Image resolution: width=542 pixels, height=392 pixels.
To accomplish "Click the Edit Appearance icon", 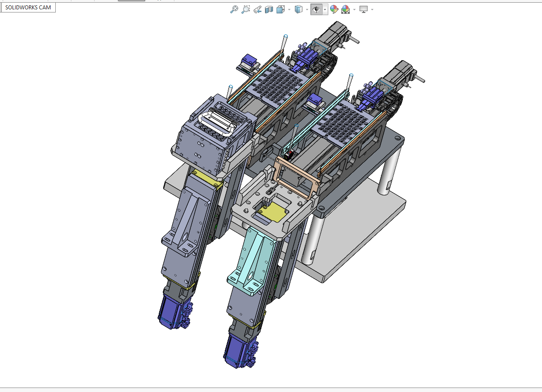I will 334,9.
